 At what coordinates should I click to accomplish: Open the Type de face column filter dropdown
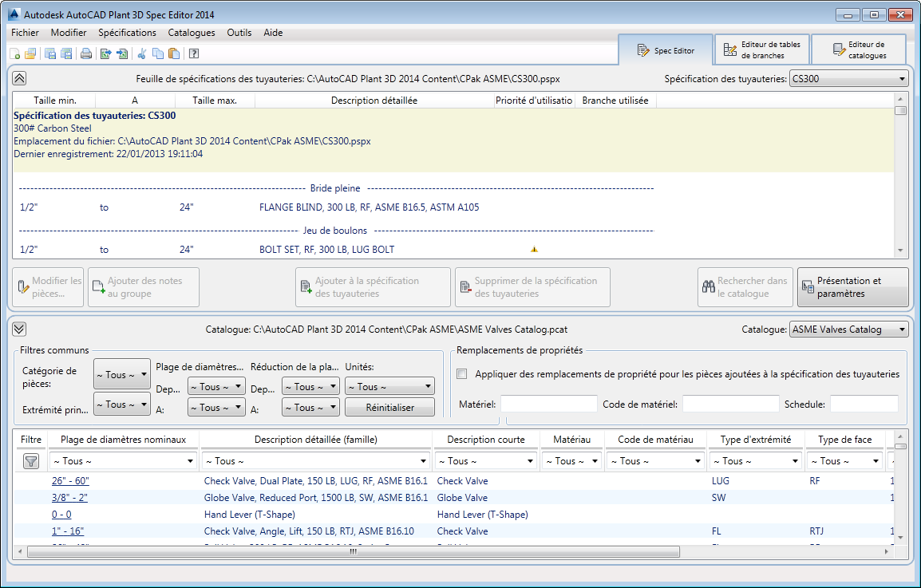click(844, 461)
